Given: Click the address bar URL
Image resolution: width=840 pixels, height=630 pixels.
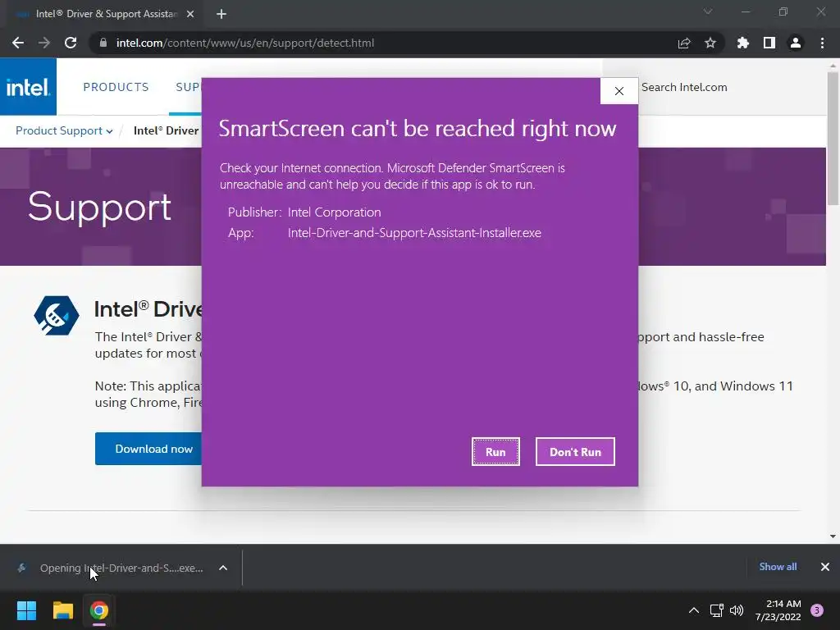Looking at the screenshot, I should [244, 43].
